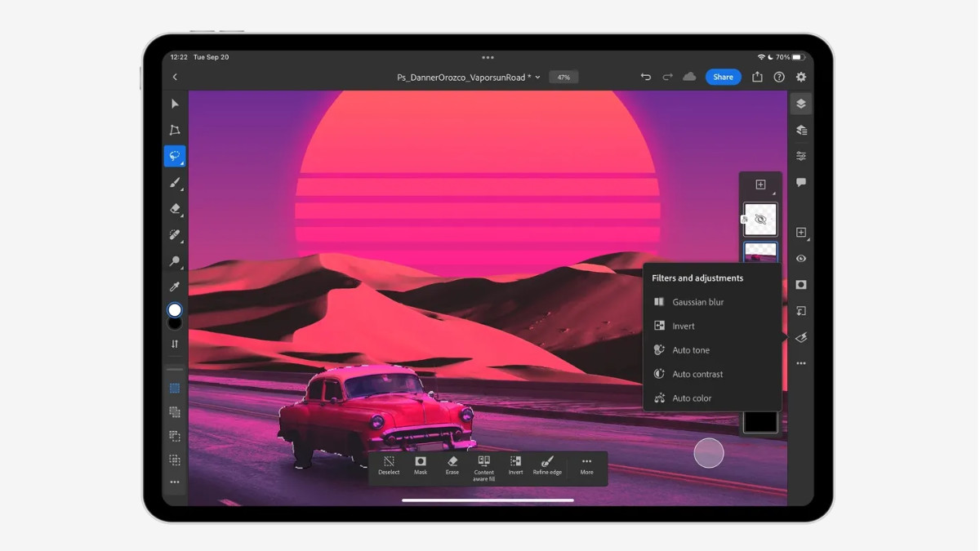
Task: Select the Brush tool
Action: click(174, 183)
